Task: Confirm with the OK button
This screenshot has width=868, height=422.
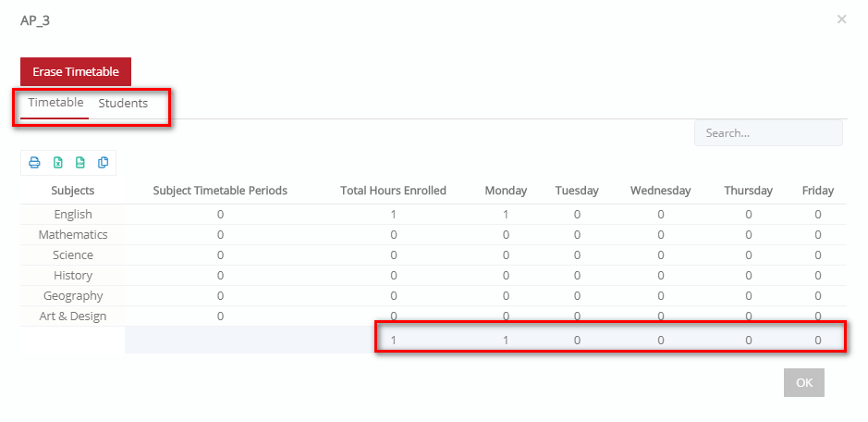Action: click(x=804, y=382)
